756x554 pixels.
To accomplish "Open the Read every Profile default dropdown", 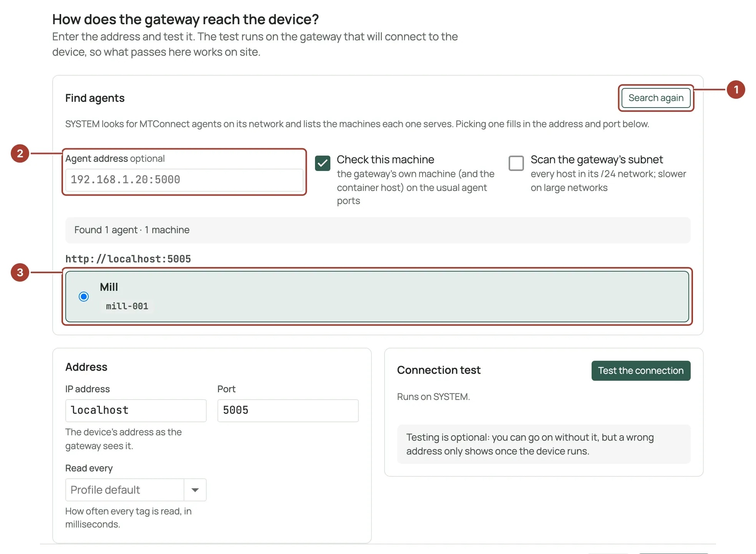I will click(x=136, y=490).
